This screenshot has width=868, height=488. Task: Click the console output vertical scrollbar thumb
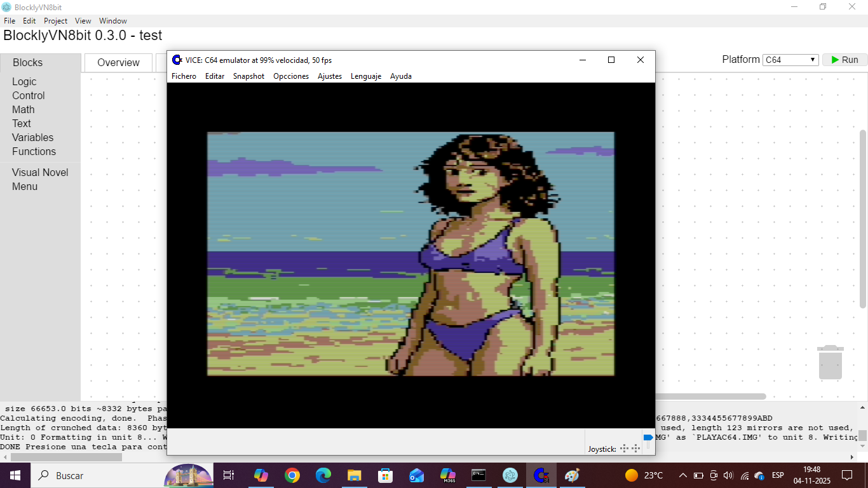(x=863, y=435)
